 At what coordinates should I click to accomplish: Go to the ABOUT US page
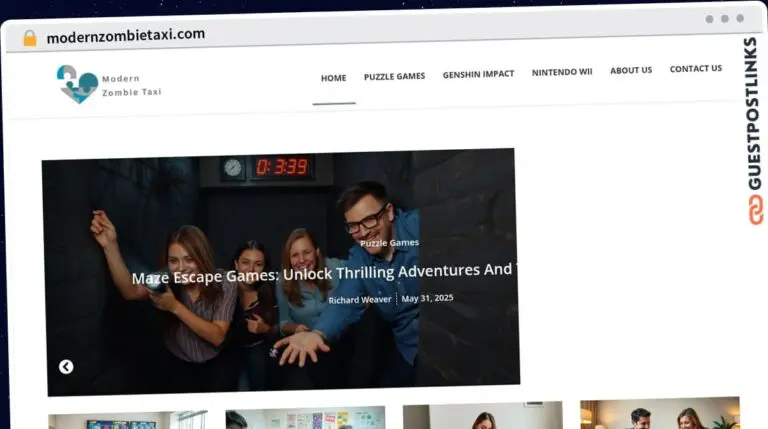(x=631, y=71)
